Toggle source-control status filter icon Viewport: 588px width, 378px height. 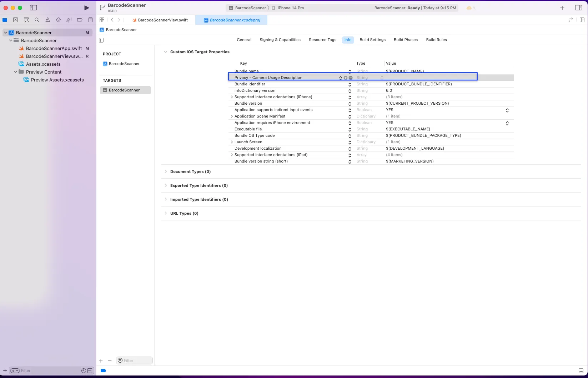pyautogui.click(x=90, y=371)
